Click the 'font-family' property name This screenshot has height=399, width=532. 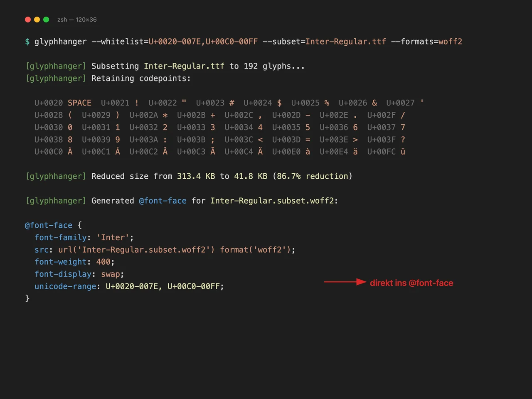pyautogui.click(x=61, y=237)
